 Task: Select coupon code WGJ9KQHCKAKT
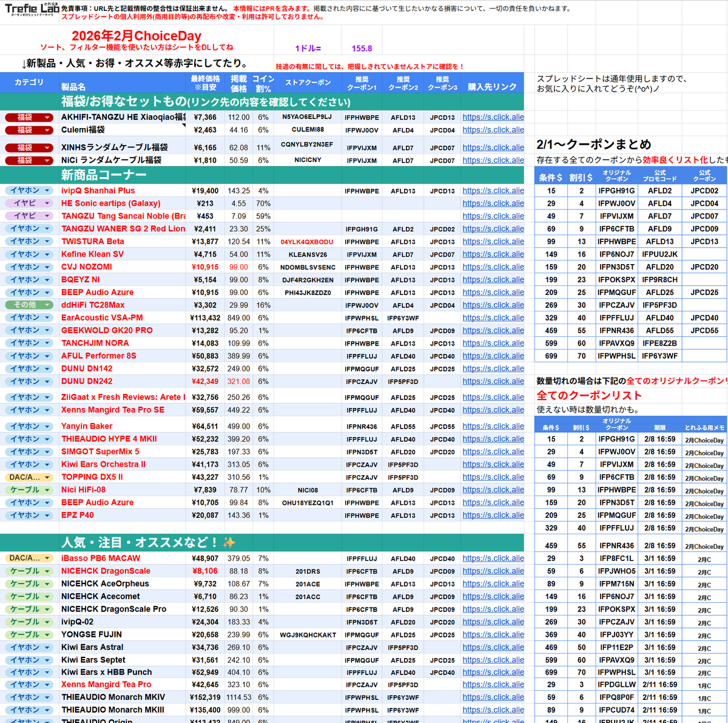click(308, 635)
